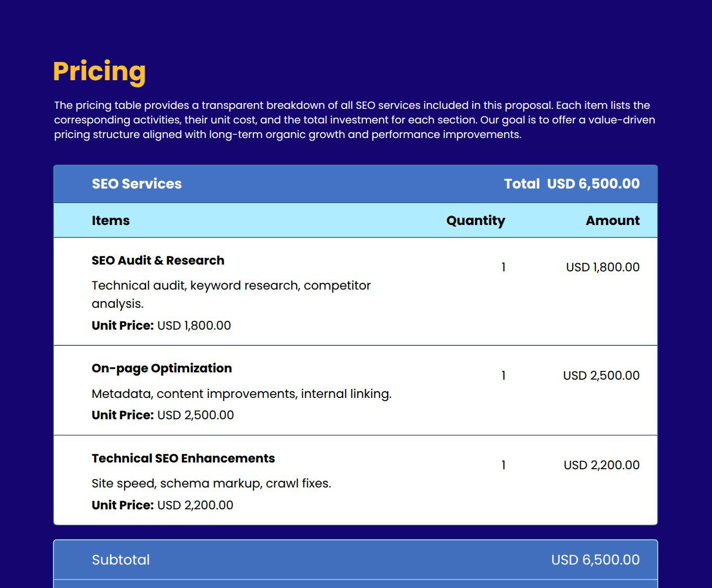Click the USD 2,500.00 amount cell
This screenshot has height=588, width=712.
pos(601,374)
